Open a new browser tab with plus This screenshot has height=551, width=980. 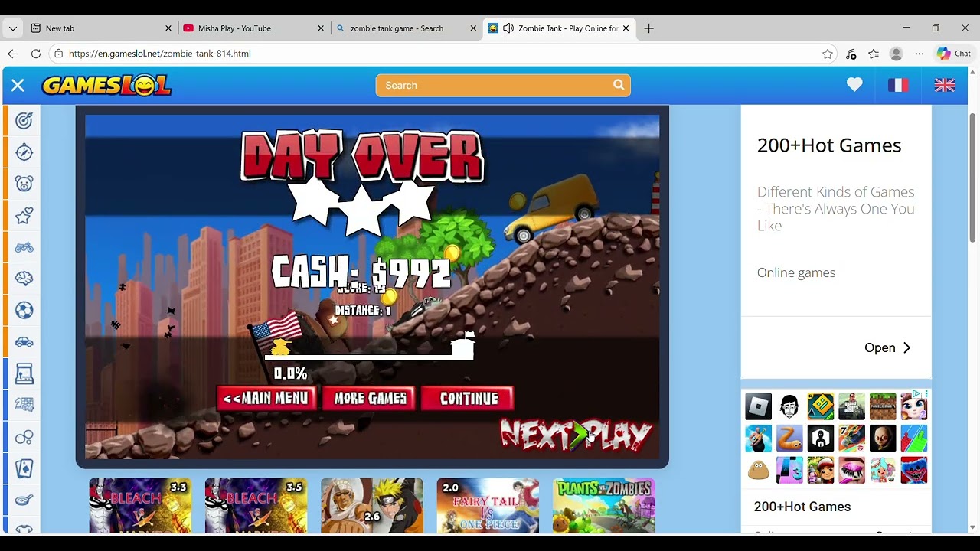648,28
